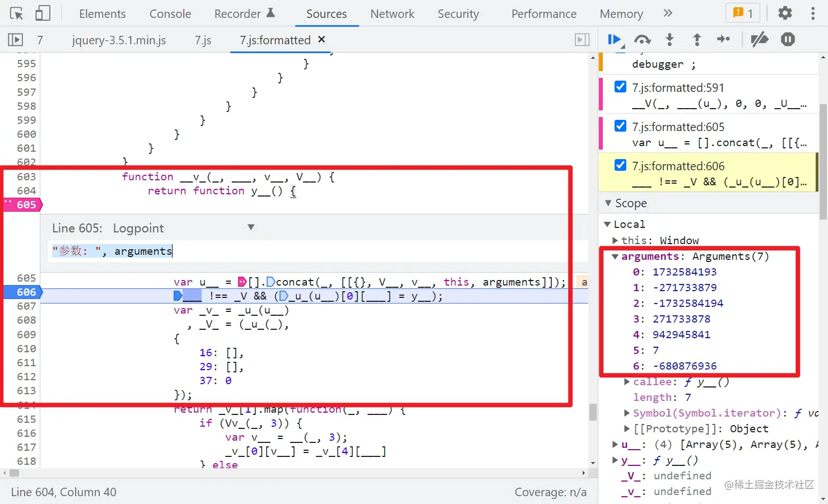Viewport: 828px width, 504px height.
Task: Toggle the 7.js:formatted:605 breakpoint checkbox
Action: pyautogui.click(x=620, y=126)
